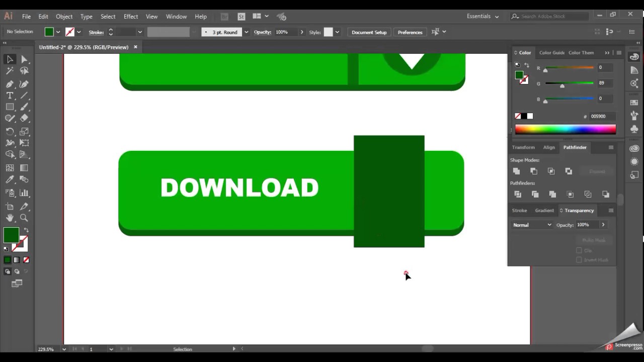The image size is (644, 362).
Task: Open the Brushes panel icon
Action: click(x=634, y=116)
